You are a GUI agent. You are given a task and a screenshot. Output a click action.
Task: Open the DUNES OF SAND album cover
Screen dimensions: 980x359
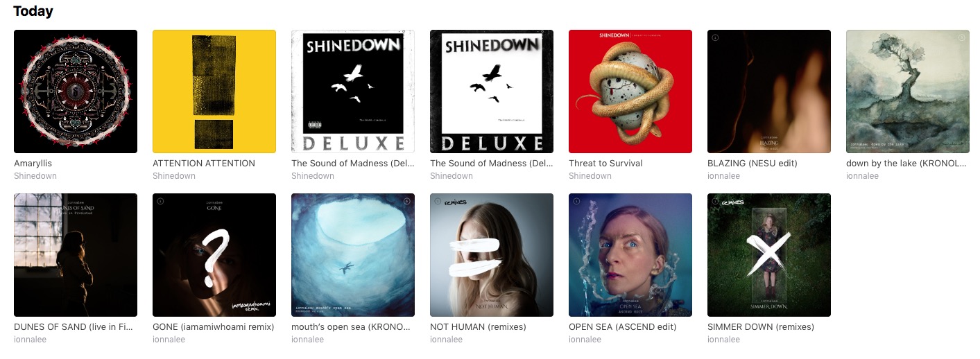pos(76,255)
